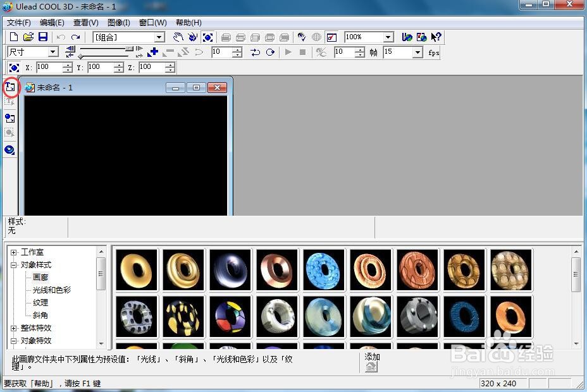Select the Edit Text tool icon
The height and width of the screenshot is (392, 587).
[x=10, y=102]
